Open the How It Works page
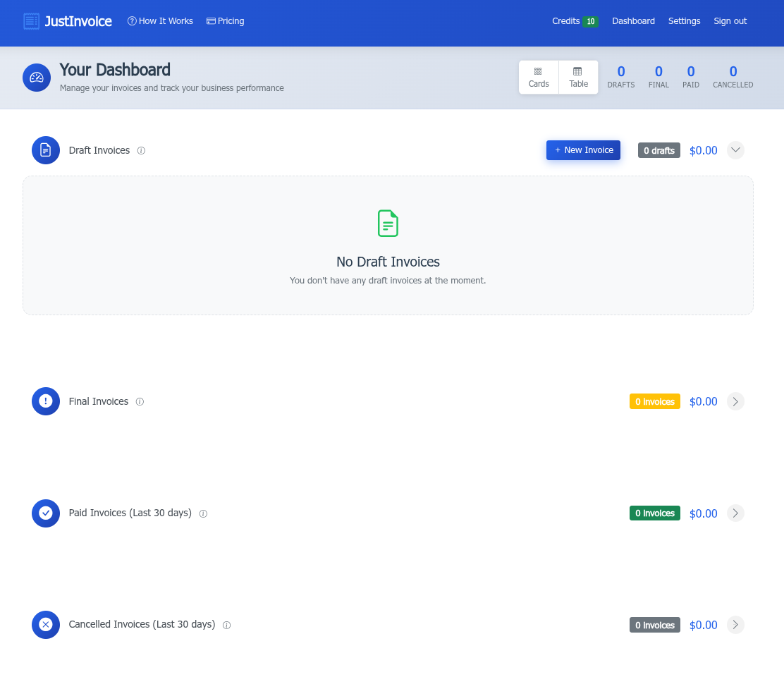The width and height of the screenshot is (784, 689). point(160,21)
